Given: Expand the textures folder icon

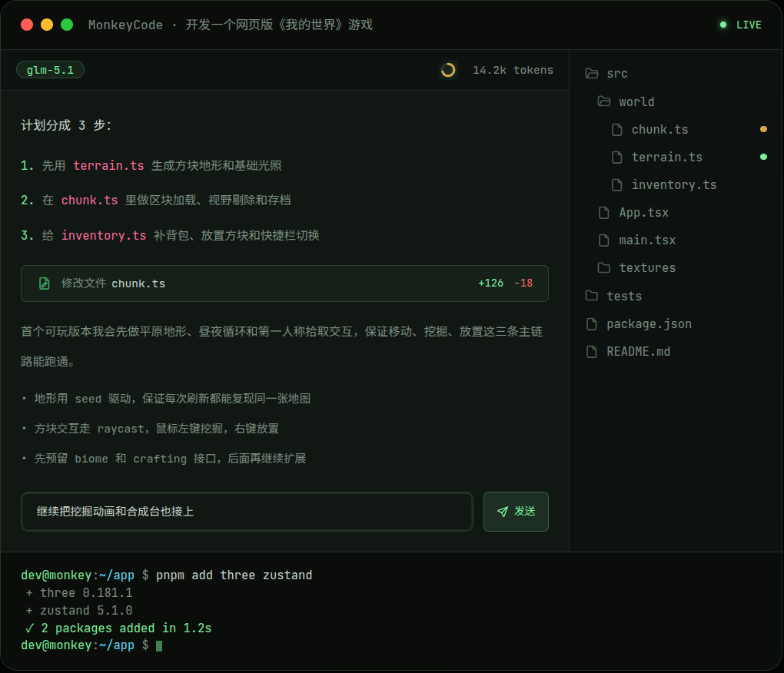Looking at the screenshot, I should pyautogui.click(x=604, y=268).
